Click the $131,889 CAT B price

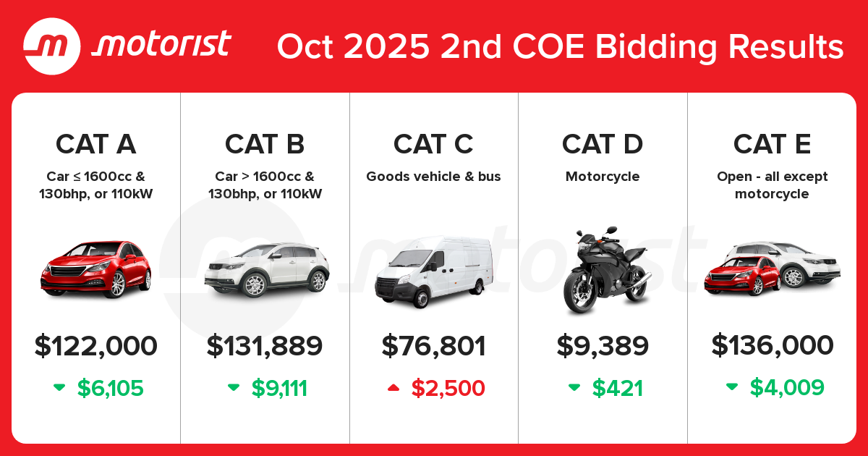[x=265, y=346]
